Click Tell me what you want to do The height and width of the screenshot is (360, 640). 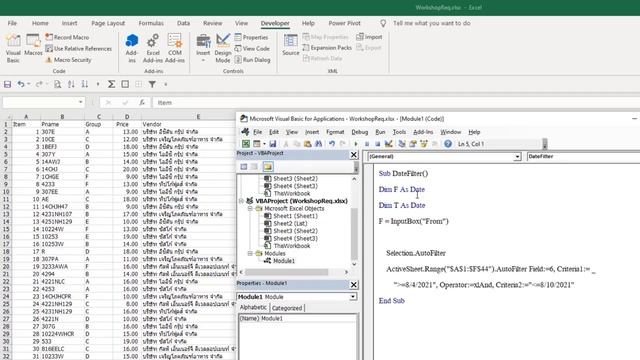pyautogui.click(x=431, y=23)
